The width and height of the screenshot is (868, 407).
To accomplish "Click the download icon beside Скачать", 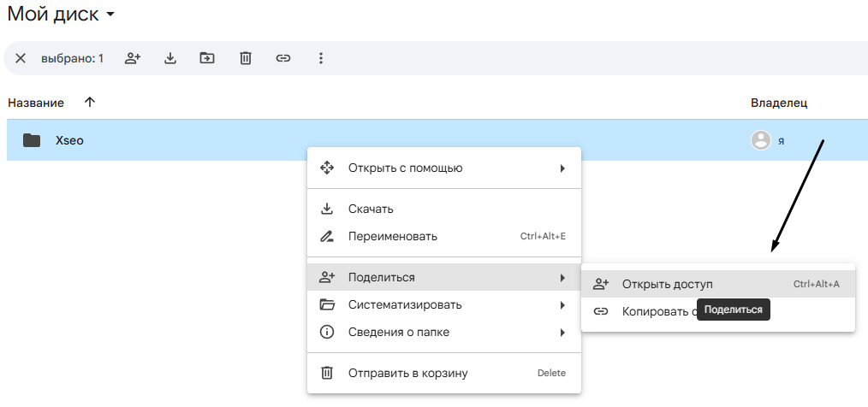I will 327,209.
